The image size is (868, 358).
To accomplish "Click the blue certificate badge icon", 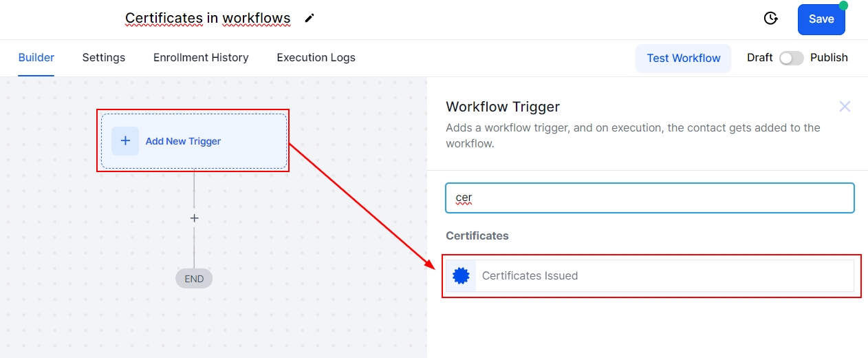I will [461, 275].
